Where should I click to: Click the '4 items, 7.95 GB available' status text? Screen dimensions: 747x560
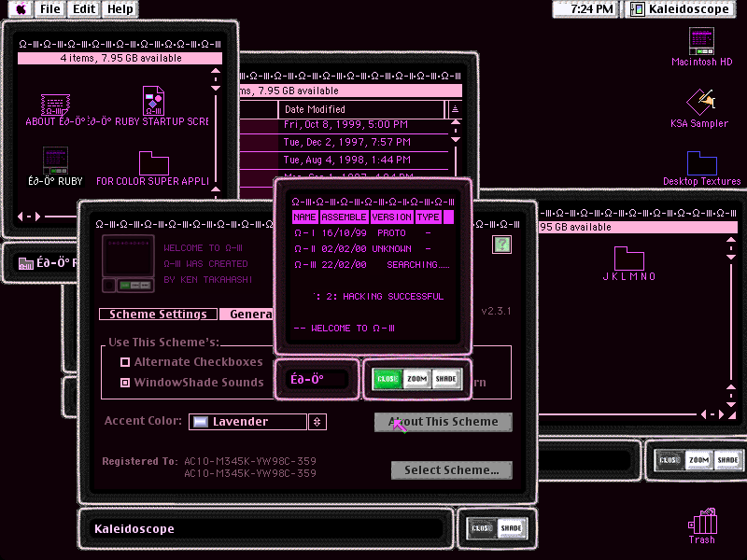pos(120,58)
